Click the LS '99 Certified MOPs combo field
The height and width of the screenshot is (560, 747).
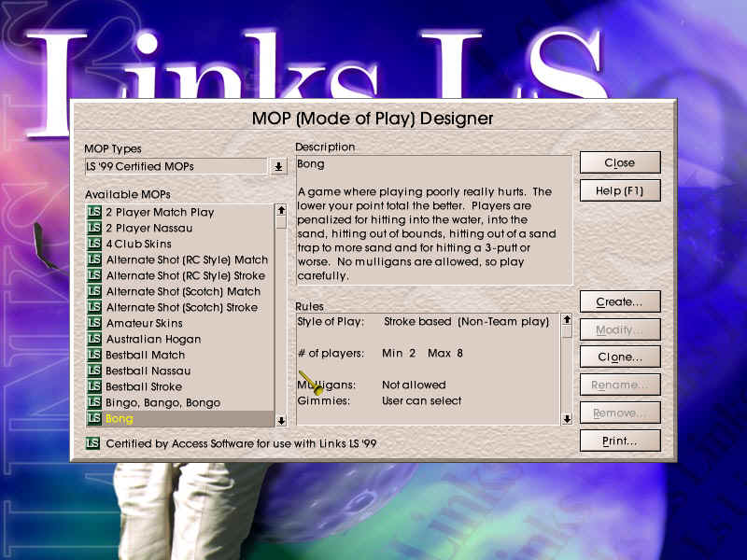coord(176,167)
